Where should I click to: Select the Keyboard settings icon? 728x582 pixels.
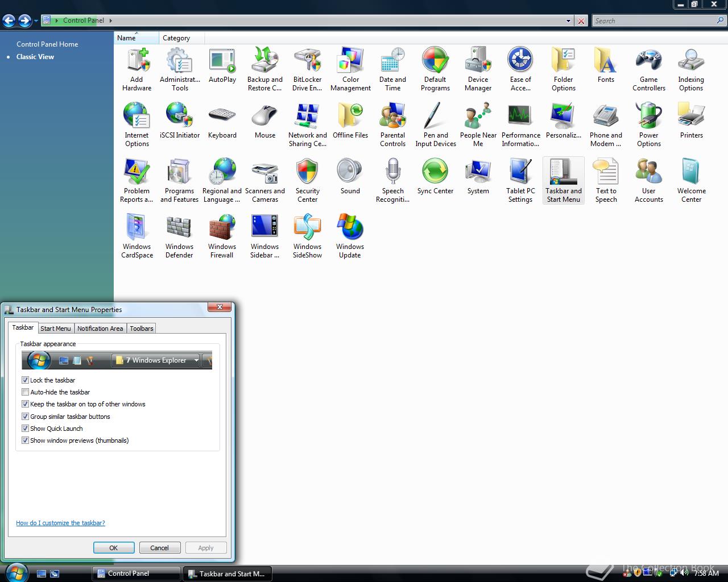click(222, 122)
